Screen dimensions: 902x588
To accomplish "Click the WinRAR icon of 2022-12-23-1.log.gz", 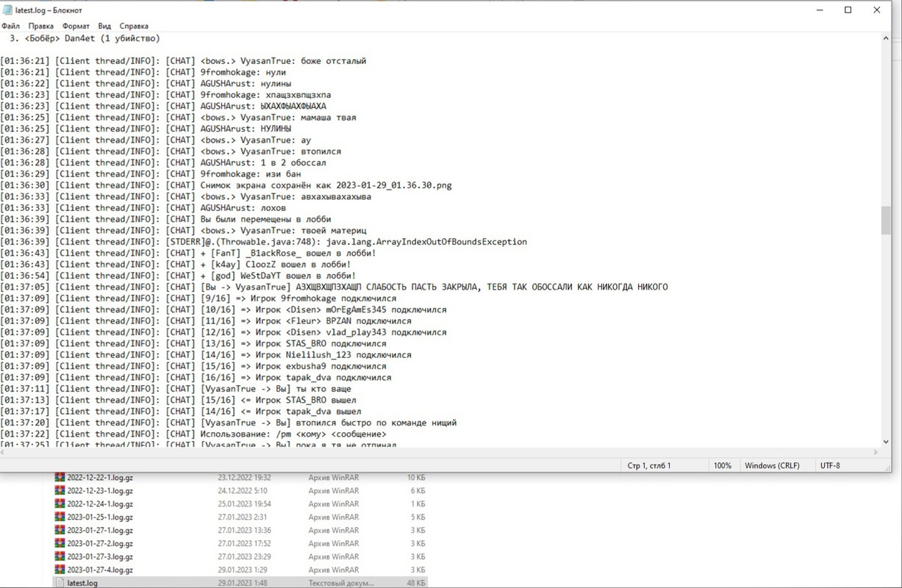I will coord(60,491).
